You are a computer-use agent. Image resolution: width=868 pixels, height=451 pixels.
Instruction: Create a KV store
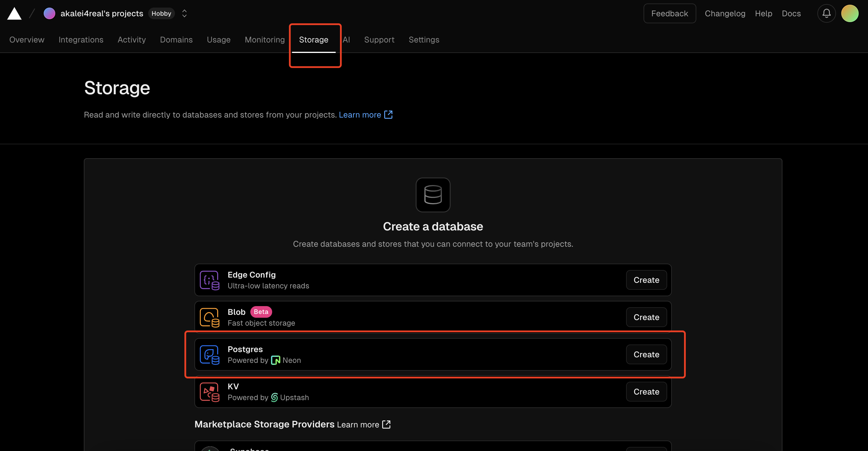pos(646,392)
